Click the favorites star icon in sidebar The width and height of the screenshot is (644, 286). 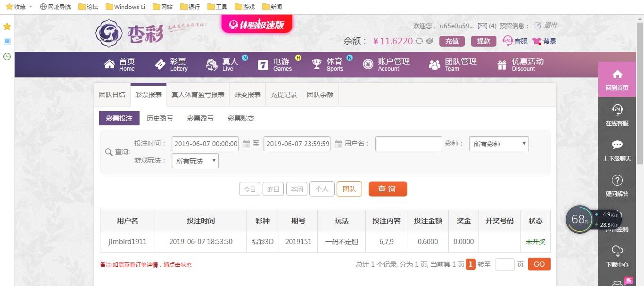[7, 26]
